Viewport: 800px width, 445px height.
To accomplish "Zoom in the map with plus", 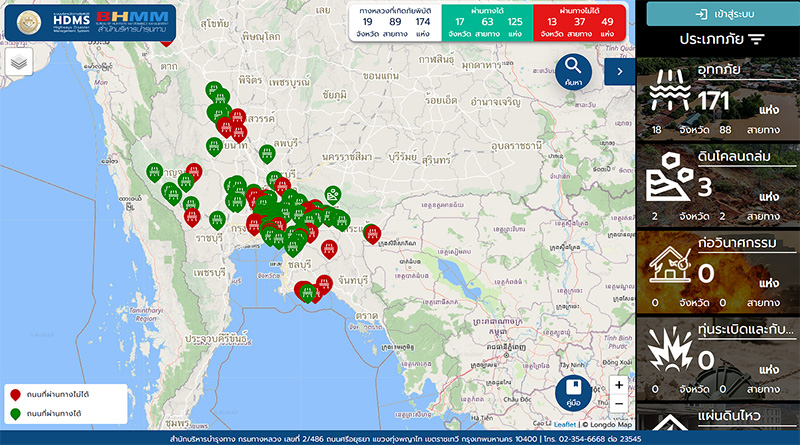I will 619,385.
